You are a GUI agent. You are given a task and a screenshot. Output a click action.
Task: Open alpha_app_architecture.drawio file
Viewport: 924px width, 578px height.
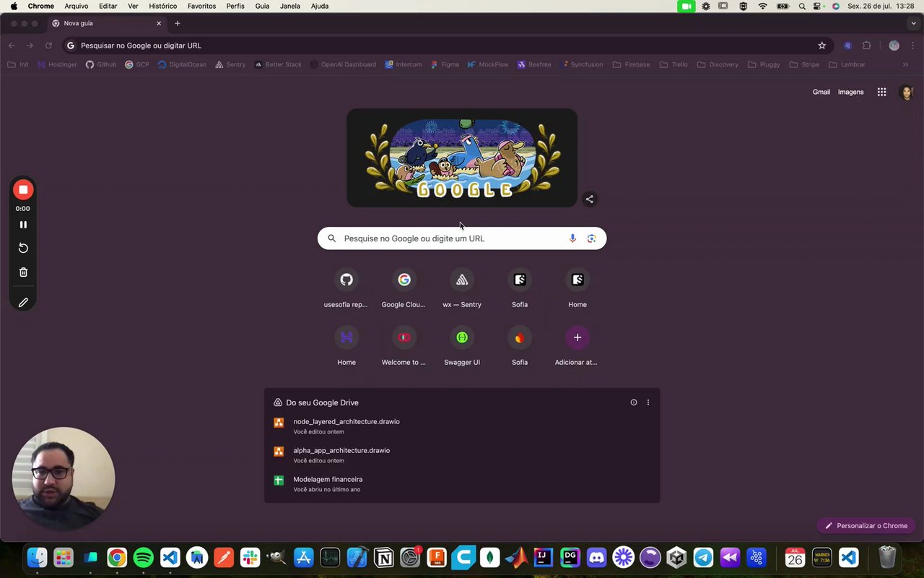pyautogui.click(x=462, y=455)
